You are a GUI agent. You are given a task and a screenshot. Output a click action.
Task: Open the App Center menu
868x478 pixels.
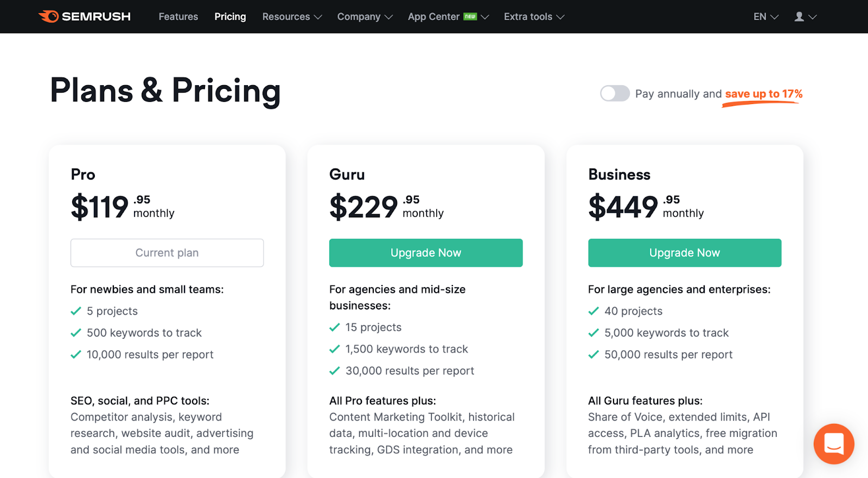coord(433,17)
